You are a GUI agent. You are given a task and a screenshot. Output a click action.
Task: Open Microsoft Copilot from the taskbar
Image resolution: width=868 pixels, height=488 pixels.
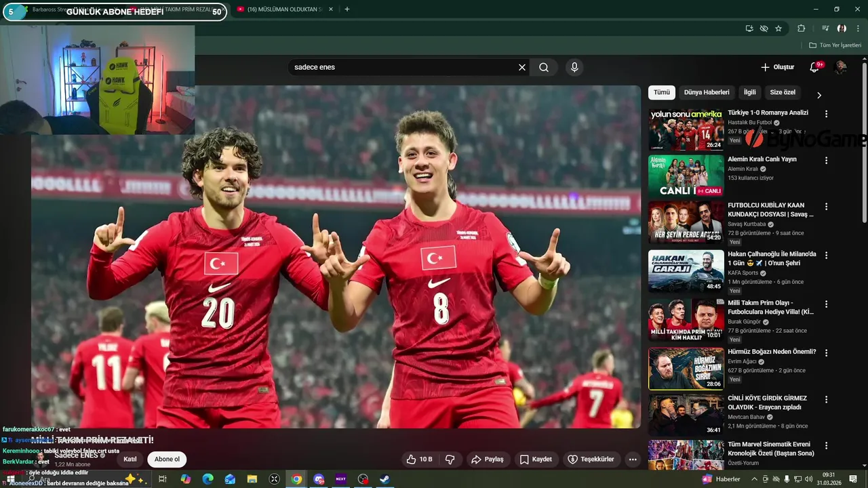coord(185,479)
